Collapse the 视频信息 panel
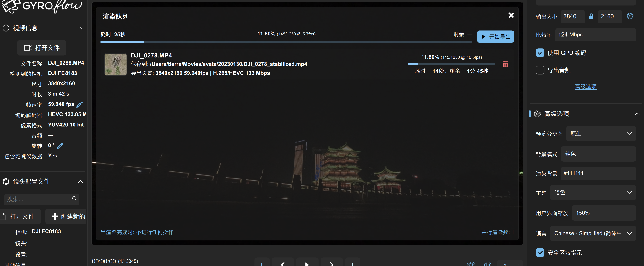 pos(80,28)
